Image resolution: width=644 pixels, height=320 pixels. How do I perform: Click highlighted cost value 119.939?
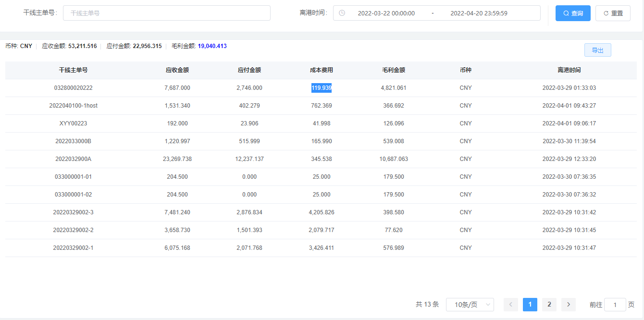tap(322, 88)
